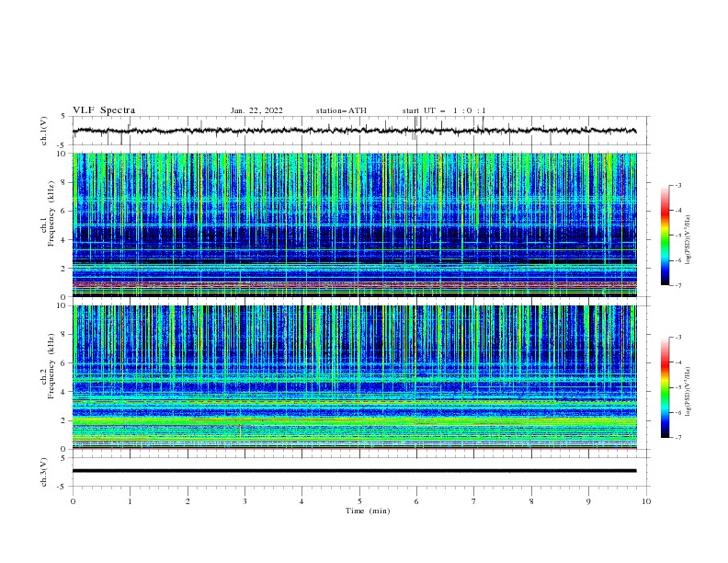Click time axis tick label "7"
Screen dimensions: 728x563
474,501
